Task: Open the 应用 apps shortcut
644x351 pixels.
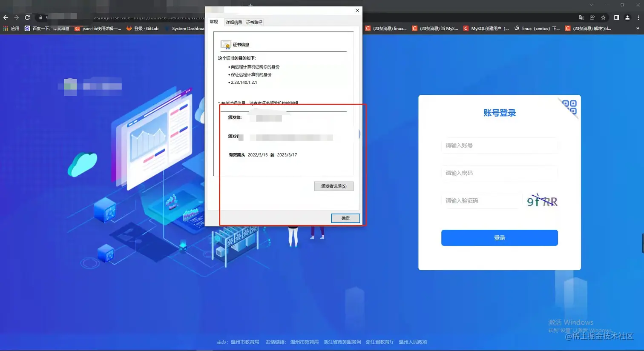Action: pos(11,29)
